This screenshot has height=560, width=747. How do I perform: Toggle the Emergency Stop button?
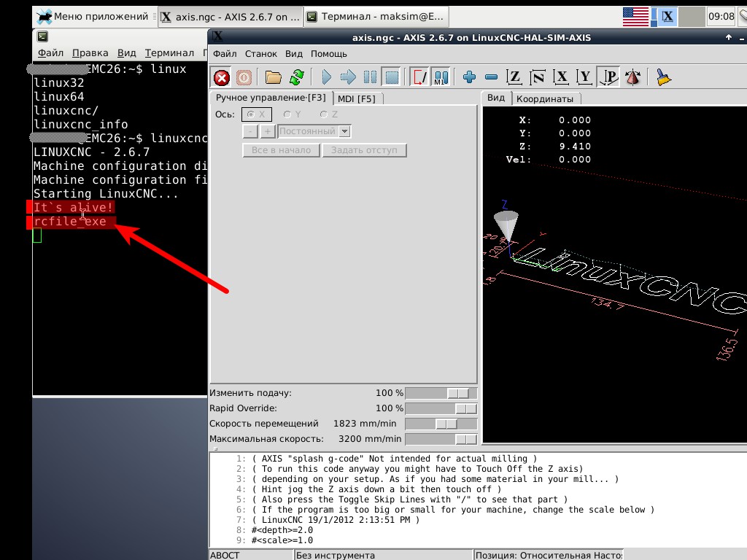coord(222,77)
